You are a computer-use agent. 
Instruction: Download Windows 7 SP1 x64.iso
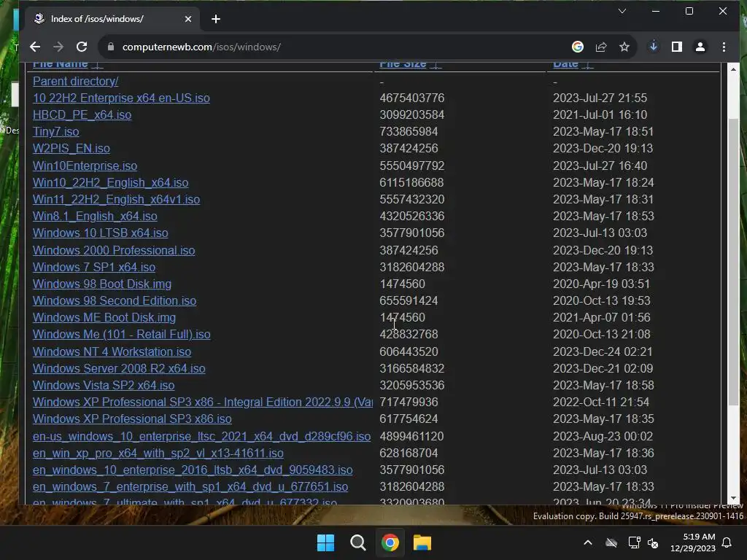pos(94,267)
